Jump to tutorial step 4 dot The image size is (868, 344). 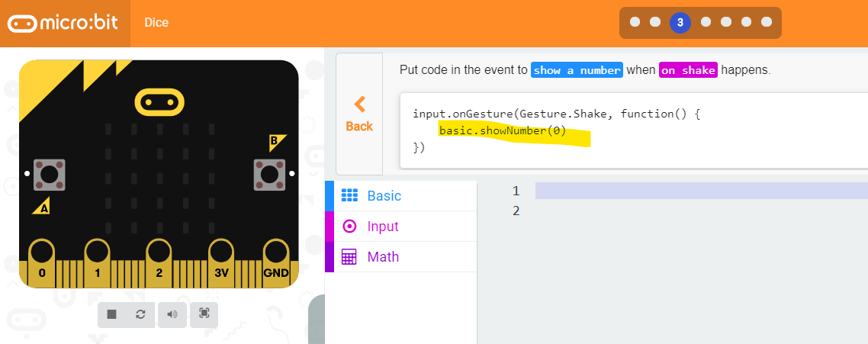click(x=706, y=22)
